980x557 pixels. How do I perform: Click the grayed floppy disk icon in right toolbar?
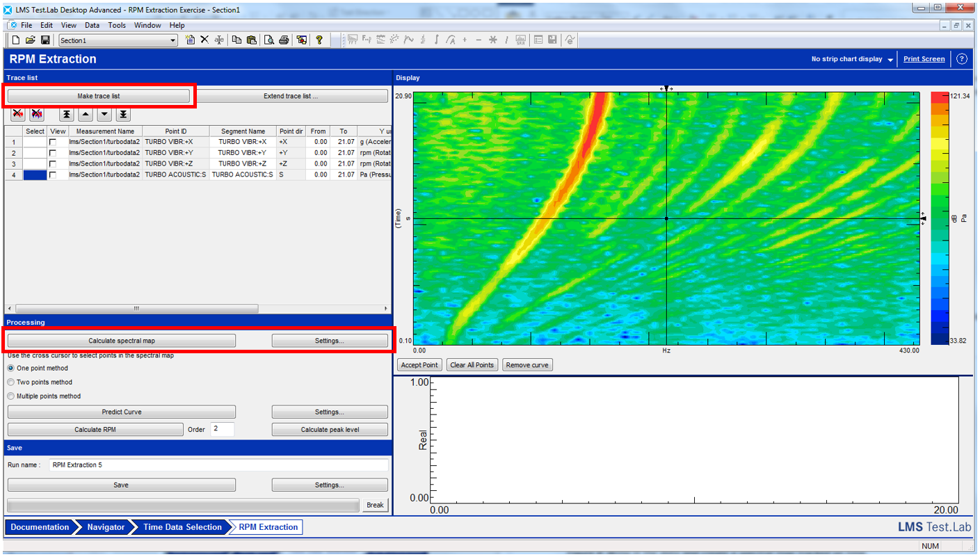click(552, 40)
